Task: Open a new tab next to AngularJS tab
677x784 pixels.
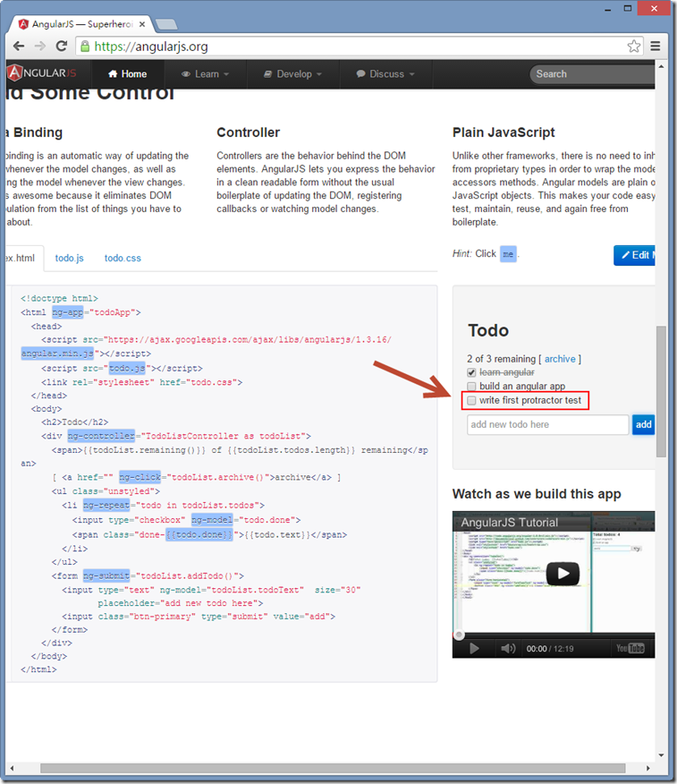Action: pos(165,24)
